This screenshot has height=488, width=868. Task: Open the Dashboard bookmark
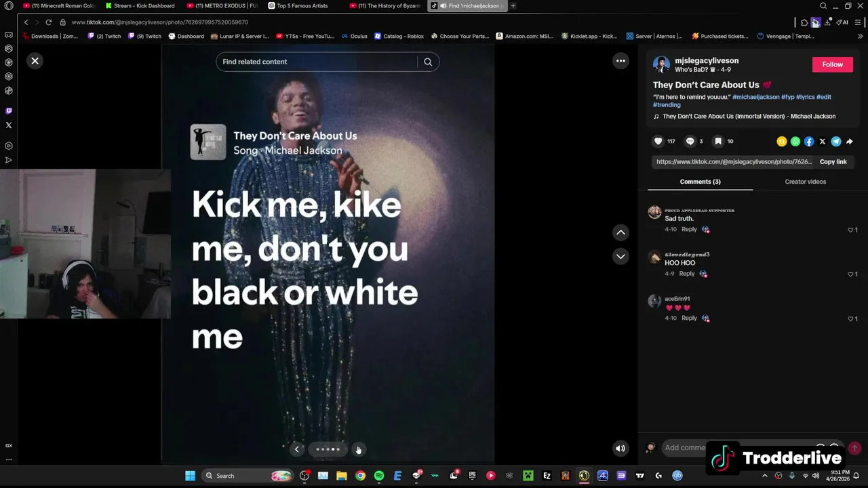[x=186, y=36]
